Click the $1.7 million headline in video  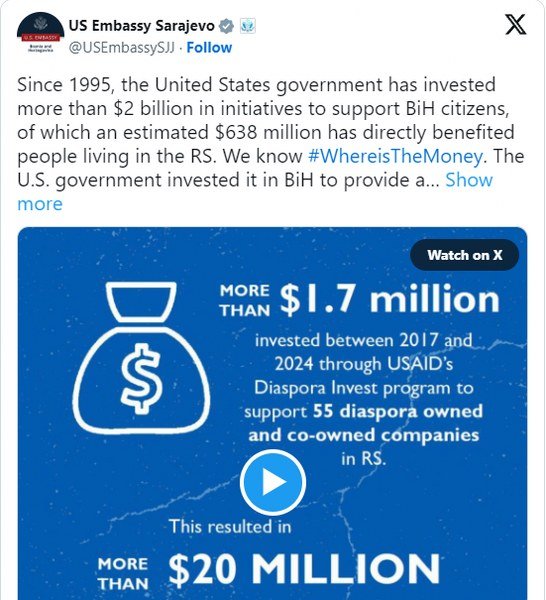coord(390,299)
